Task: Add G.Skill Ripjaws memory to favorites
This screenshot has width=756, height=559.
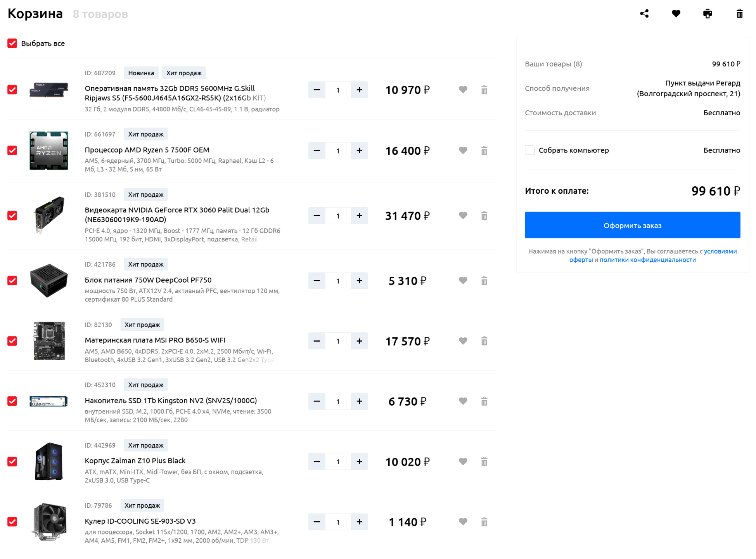Action: point(463,90)
